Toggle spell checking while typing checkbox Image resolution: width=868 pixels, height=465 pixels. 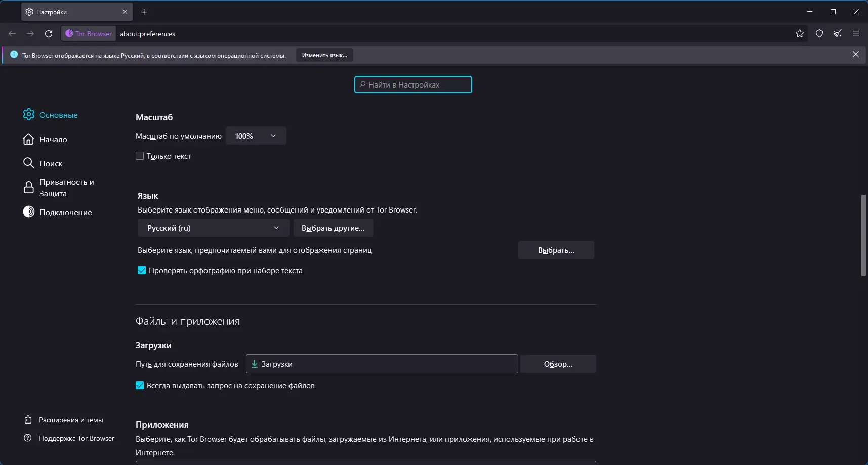tap(142, 271)
